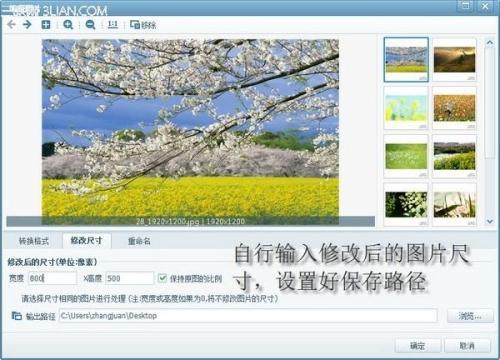The width and height of the screenshot is (500, 360).
Task: Go to previous image with back arrow
Action: 12,24
